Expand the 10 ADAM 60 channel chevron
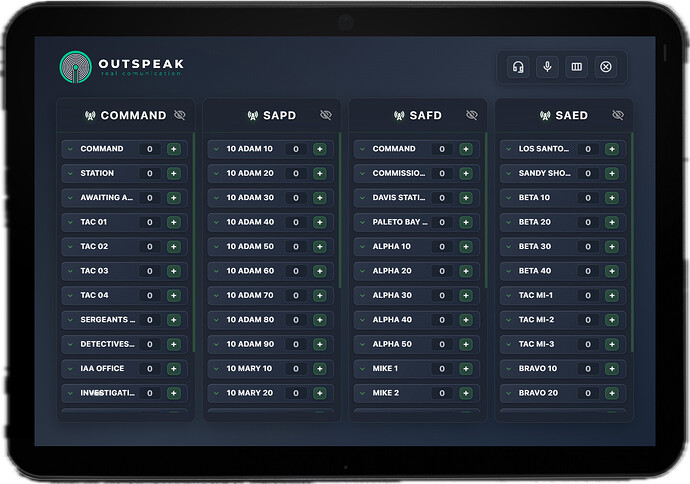Screen dimensions: 690x484 click(x=216, y=271)
